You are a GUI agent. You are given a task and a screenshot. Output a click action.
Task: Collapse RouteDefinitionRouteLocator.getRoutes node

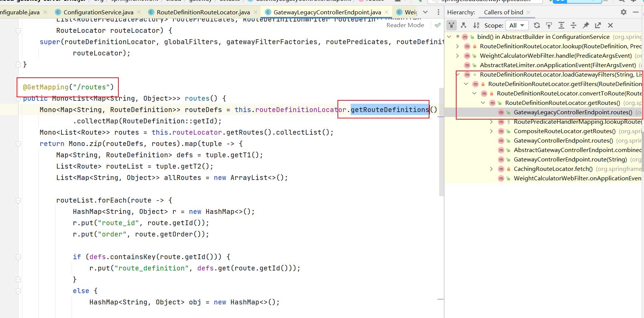[x=483, y=103]
